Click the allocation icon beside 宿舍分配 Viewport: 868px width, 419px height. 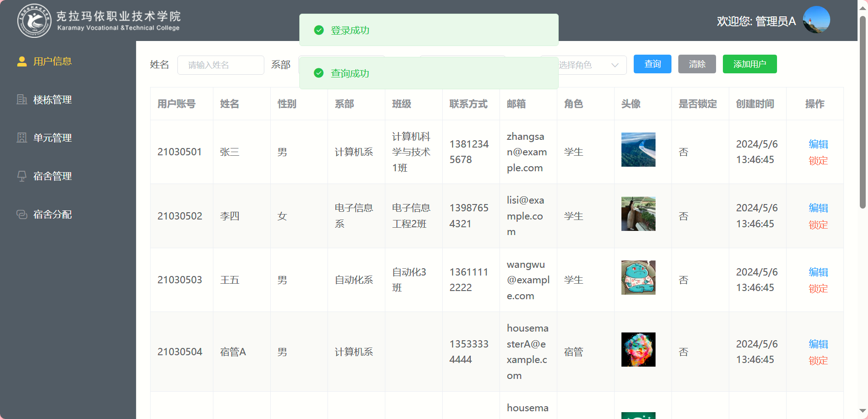pos(22,215)
